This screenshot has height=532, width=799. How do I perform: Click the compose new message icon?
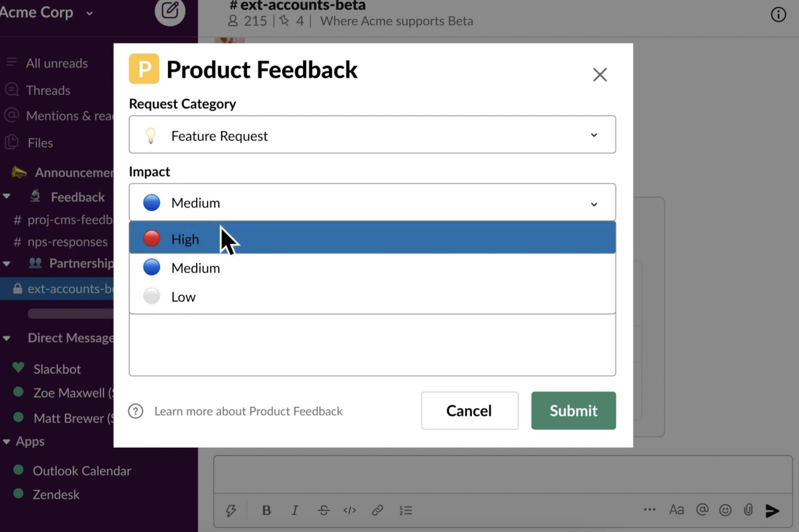coord(170,11)
